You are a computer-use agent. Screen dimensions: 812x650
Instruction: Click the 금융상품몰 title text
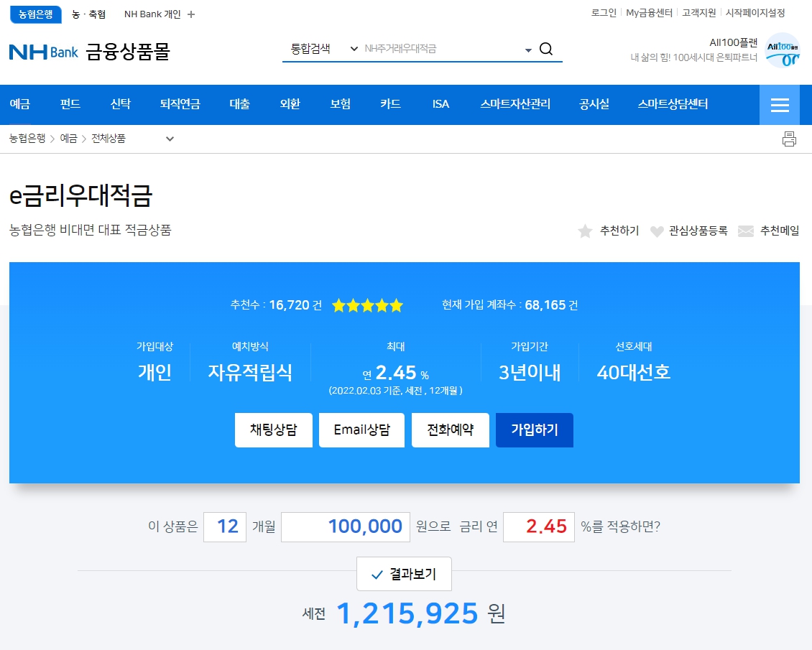click(x=128, y=52)
